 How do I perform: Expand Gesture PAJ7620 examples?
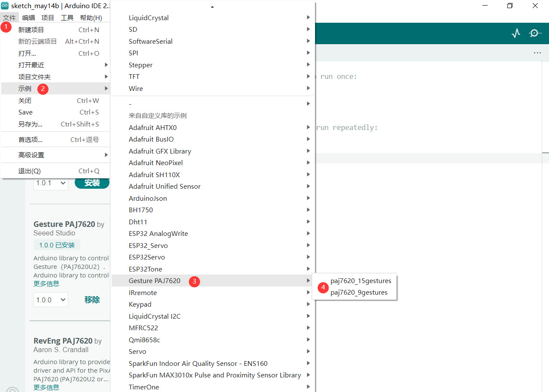click(x=213, y=281)
